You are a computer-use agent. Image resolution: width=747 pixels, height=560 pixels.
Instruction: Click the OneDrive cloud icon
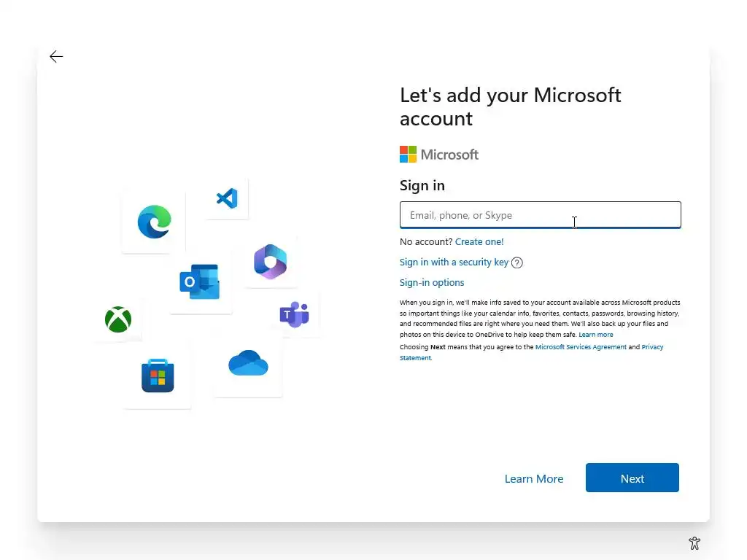pos(248,363)
